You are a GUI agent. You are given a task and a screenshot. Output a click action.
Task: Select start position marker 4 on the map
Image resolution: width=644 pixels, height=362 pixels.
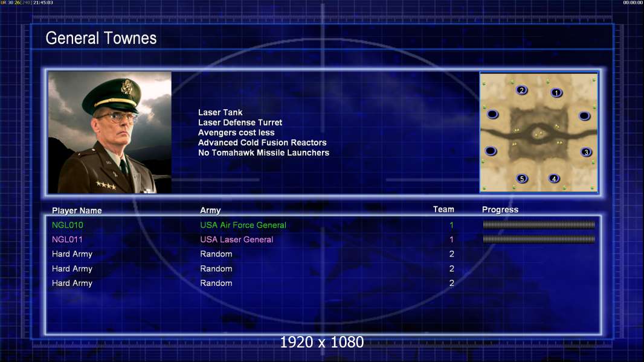tap(554, 179)
